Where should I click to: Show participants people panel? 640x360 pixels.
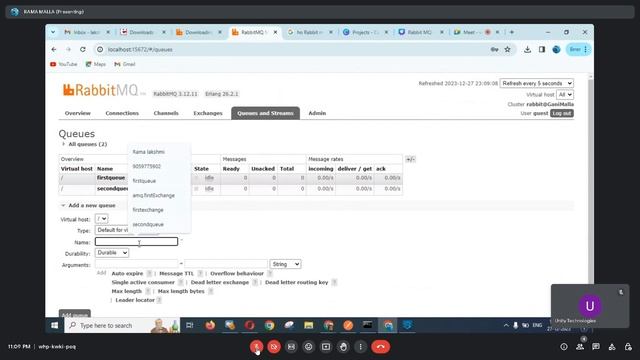tap(580, 347)
